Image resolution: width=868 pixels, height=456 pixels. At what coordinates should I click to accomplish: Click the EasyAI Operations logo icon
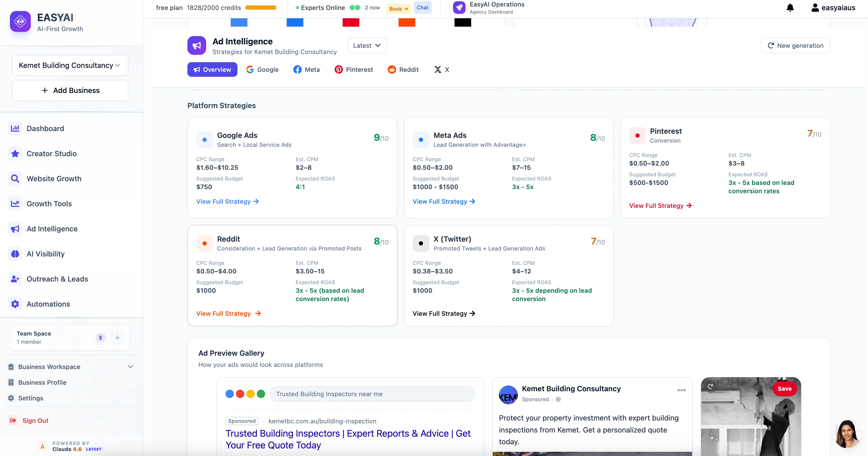[459, 7]
